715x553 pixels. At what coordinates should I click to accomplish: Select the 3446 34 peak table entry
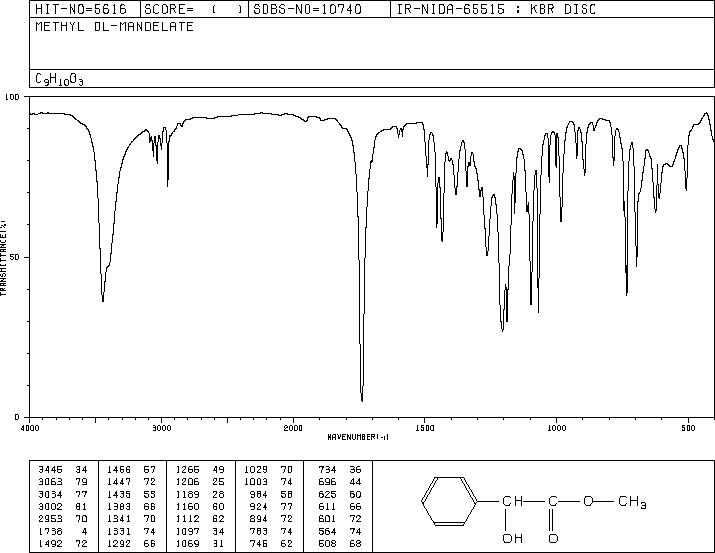(x=63, y=470)
